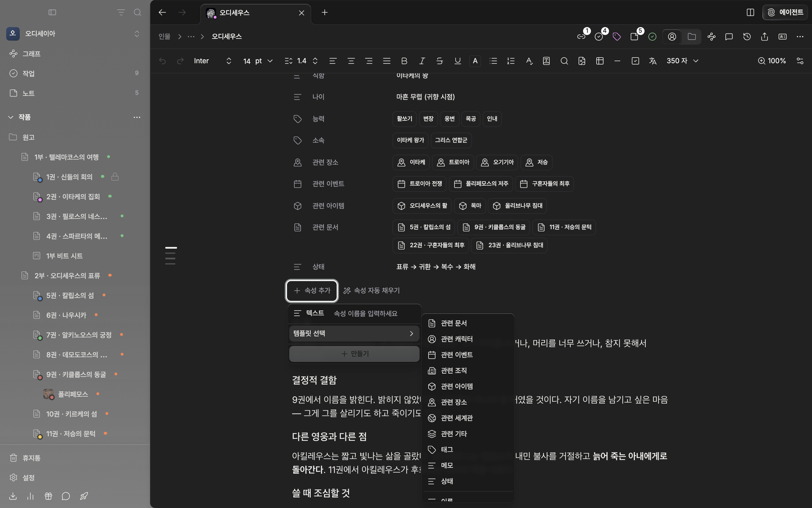
Task: Open the 템플릿 선택 submenu
Action: pyautogui.click(x=354, y=333)
